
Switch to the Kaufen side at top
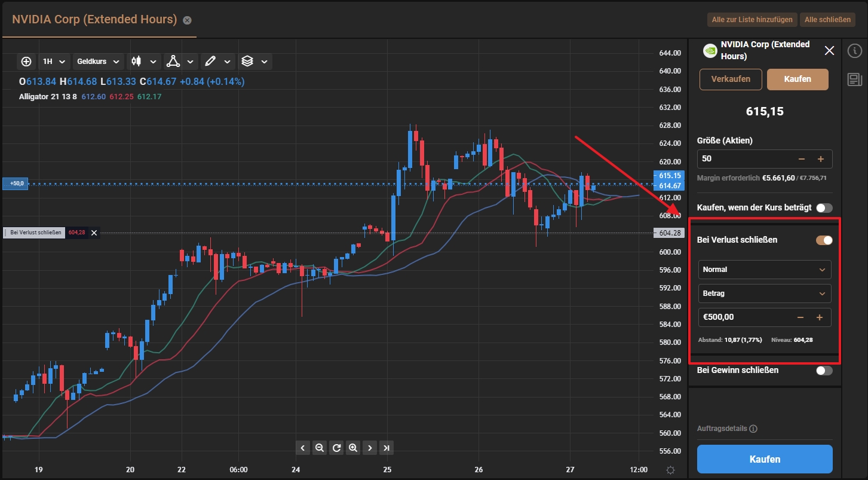click(x=798, y=79)
